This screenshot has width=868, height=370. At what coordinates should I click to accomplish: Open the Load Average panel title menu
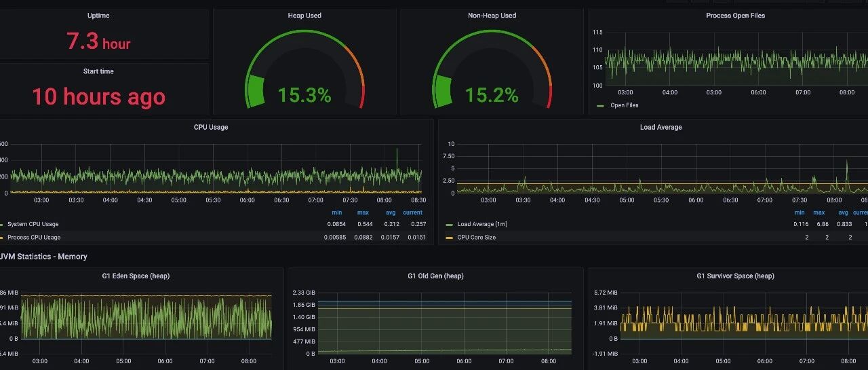(x=661, y=127)
